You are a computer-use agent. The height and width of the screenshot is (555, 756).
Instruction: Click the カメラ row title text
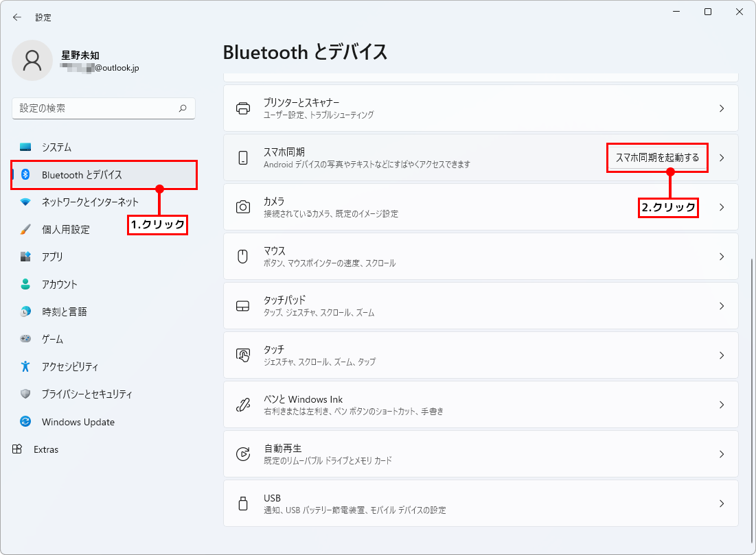[274, 201]
